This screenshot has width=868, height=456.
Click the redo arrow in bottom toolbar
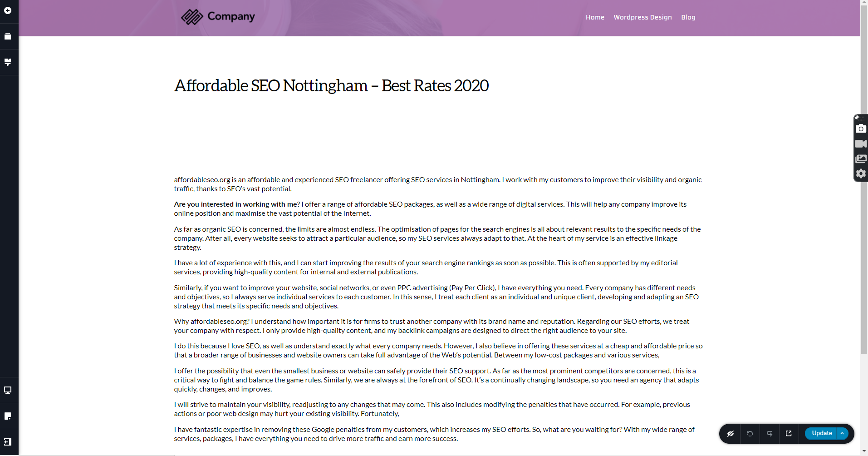tap(770, 434)
